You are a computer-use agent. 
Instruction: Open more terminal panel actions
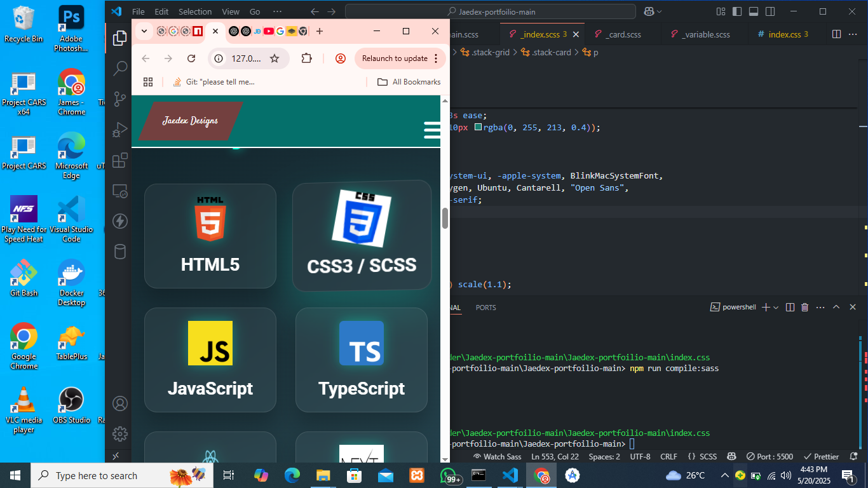[820, 308]
